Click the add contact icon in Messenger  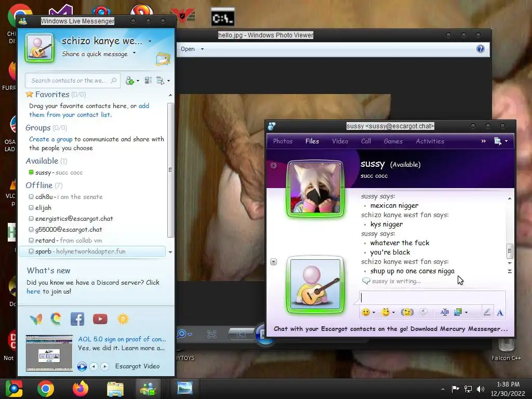pos(129,81)
